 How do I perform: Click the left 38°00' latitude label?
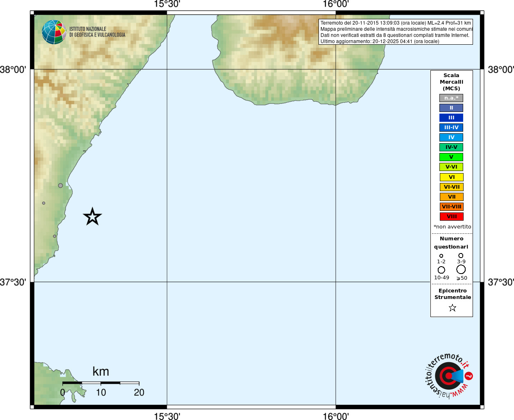[13, 69]
